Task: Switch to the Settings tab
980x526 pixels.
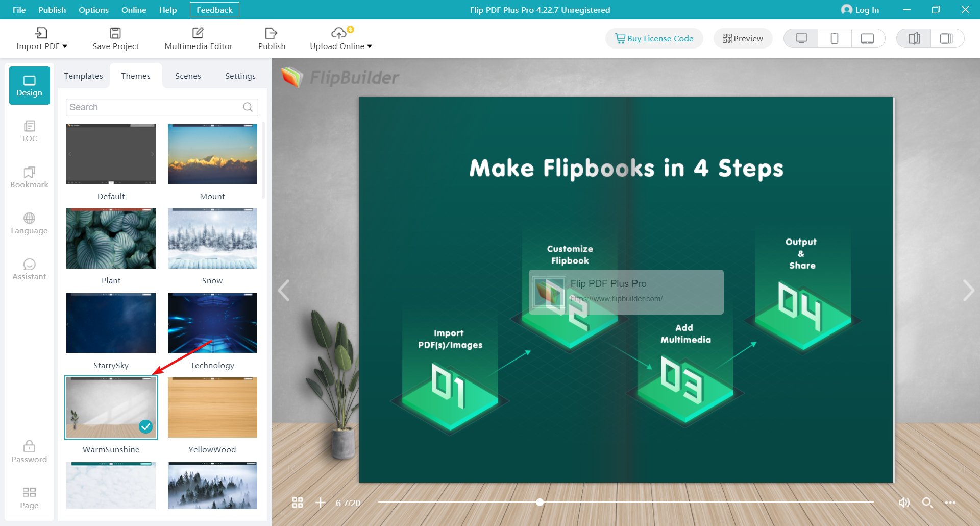Action: click(x=240, y=76)
